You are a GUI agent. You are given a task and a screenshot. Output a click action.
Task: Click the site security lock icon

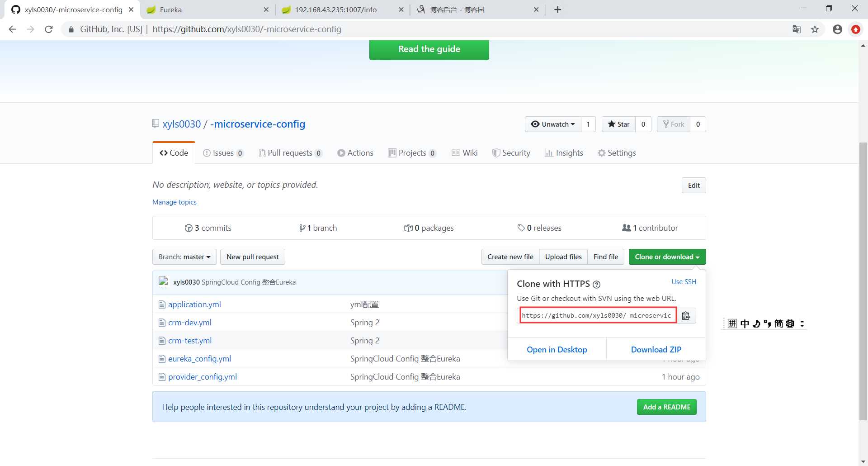(x=71, y=29)
